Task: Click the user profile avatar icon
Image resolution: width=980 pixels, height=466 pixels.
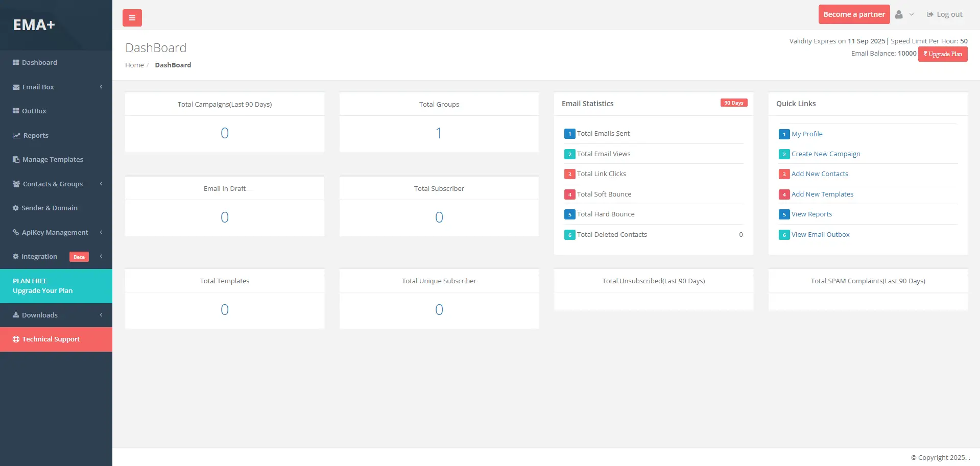Action: (x=899, y=15)
